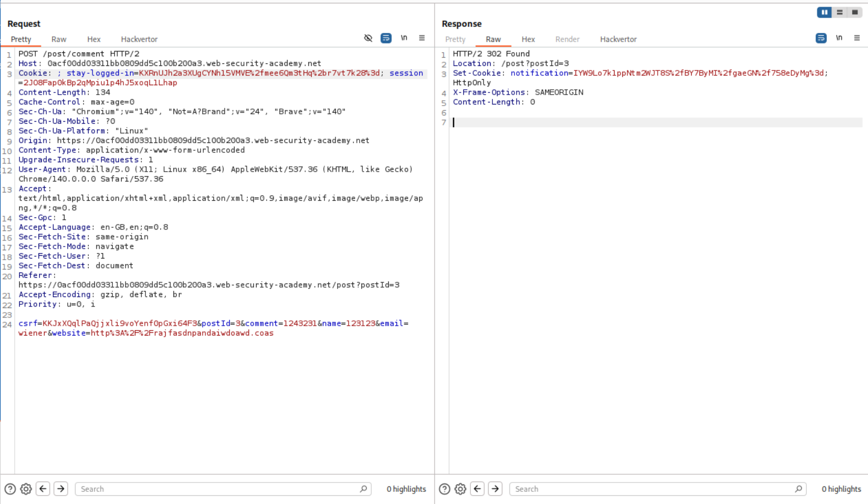The height and width of the screenshot is (504, 868).
Task: Go to next Response search match
Action: click(x=495, y=489)
